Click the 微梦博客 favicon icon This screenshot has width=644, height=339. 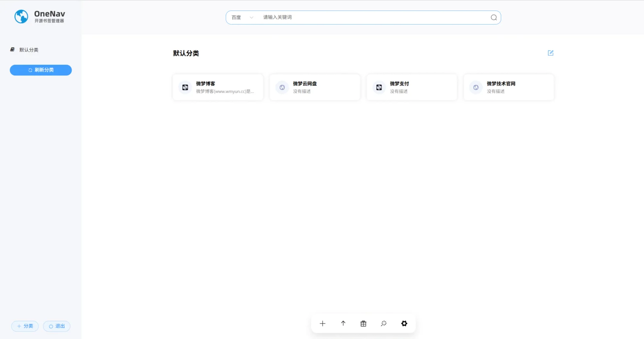point(185,87)
